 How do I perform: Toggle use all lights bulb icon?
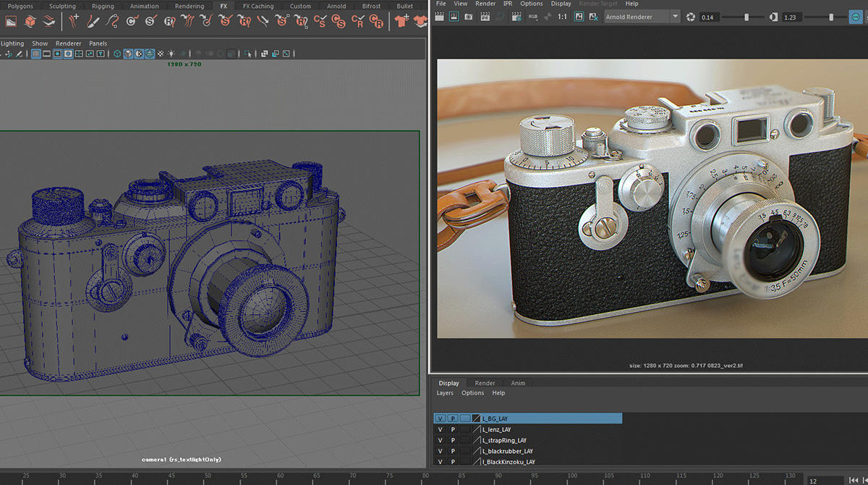pyautogui.click(x=171, y=54)
